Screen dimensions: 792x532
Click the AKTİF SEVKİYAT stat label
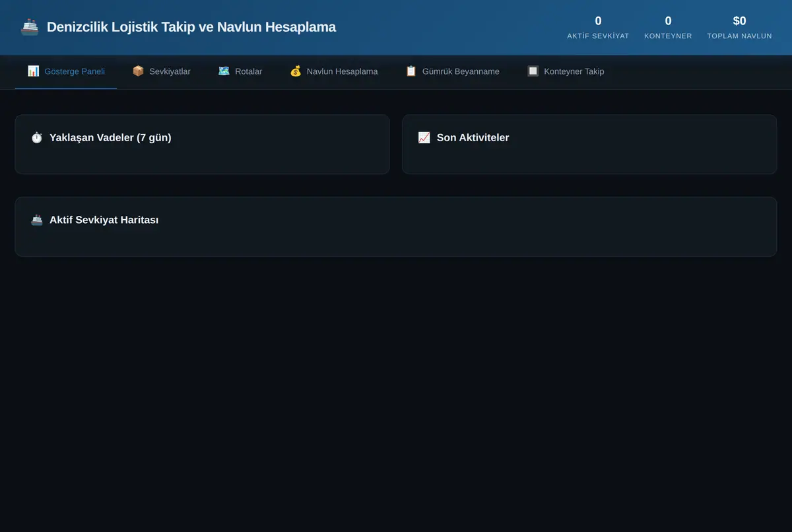tap(598, 36)
